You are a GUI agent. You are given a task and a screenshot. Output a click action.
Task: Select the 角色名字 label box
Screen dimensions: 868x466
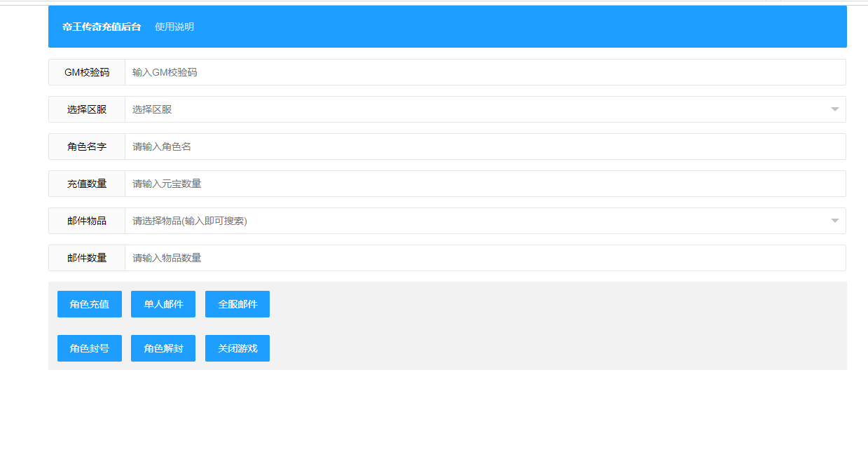point(87,146)
